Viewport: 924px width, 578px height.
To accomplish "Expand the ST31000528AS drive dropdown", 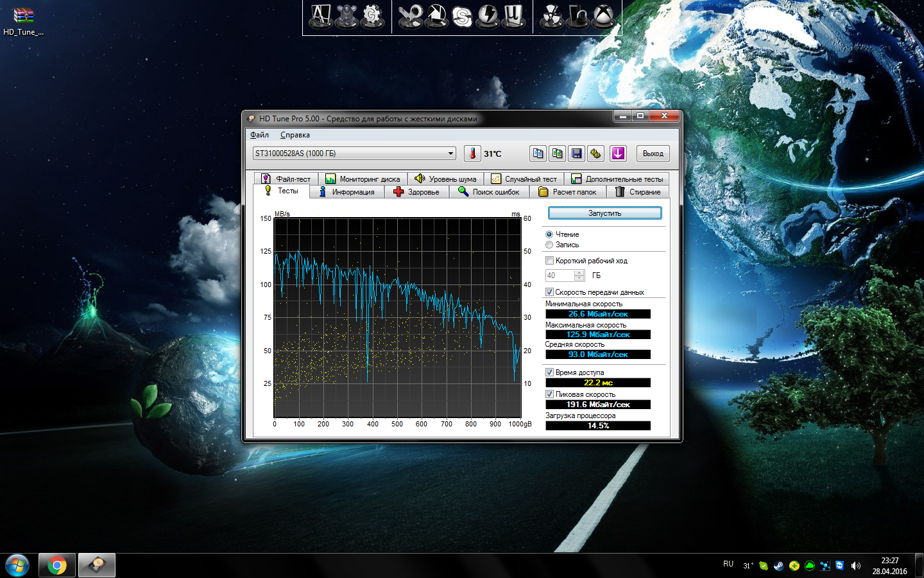I will coord(450,153).
